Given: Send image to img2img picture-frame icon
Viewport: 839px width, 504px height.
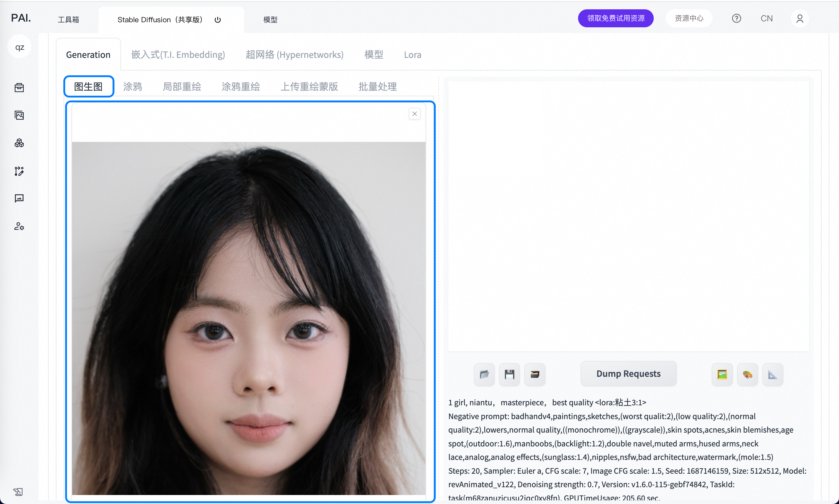Looking at the screenshot, I should pyautogui.click(x=722, y=374).
